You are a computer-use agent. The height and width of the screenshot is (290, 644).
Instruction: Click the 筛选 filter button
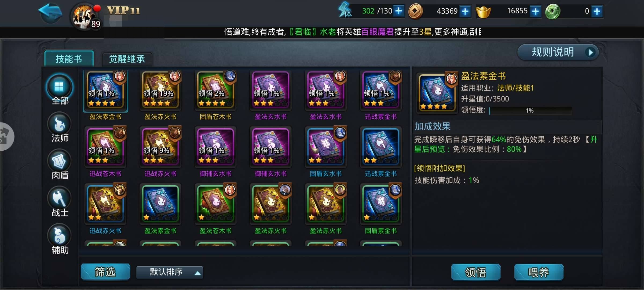105,272
